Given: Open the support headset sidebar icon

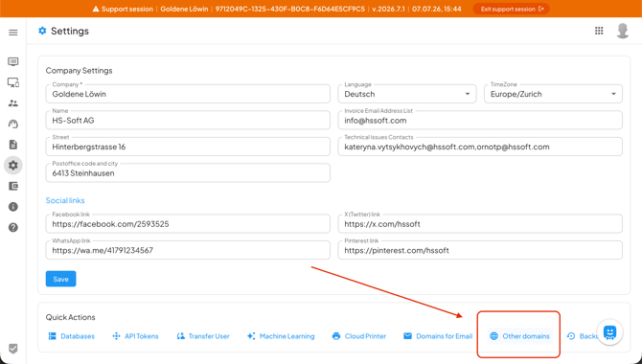Looking at the screenshot, I should (x=13, y=125).
